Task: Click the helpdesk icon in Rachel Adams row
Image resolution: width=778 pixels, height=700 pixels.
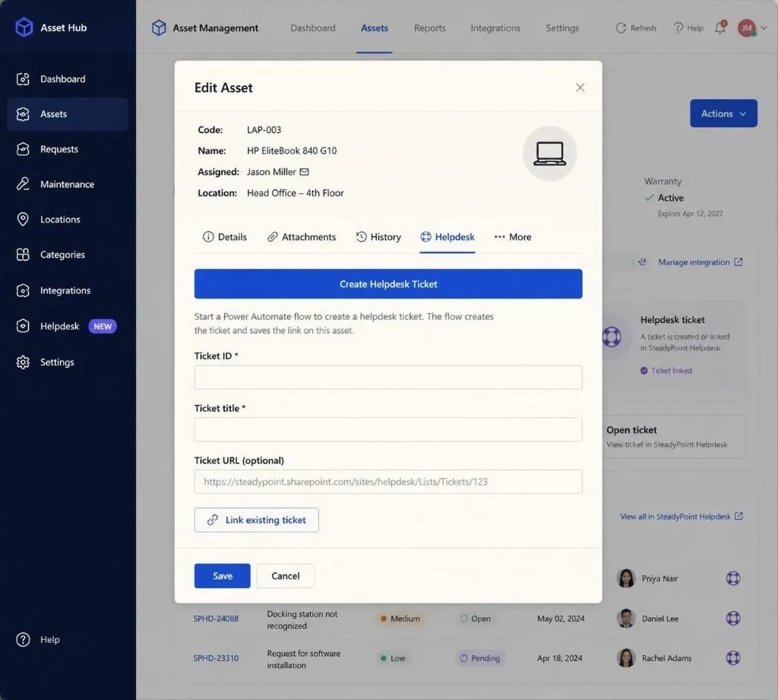Action: coord(733,657)
